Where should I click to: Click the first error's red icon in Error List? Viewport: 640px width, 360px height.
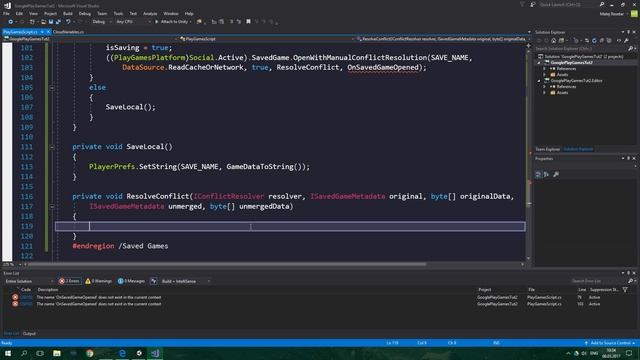(15, 297)
